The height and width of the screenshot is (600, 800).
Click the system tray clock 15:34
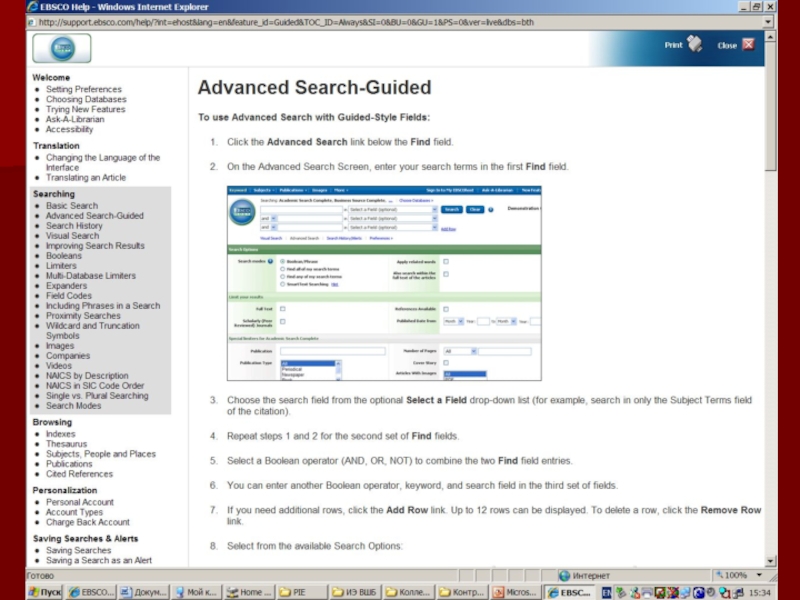point(759,592)
